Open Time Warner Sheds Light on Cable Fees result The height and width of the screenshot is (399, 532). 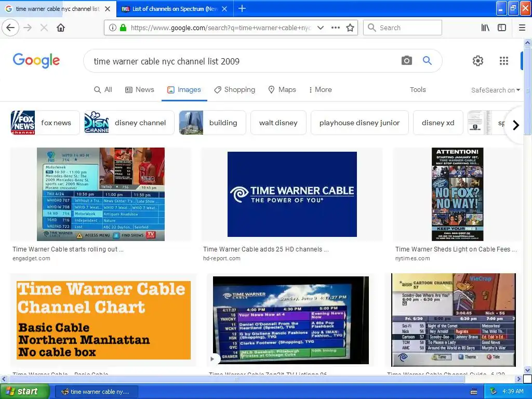(x=456, y=249)
